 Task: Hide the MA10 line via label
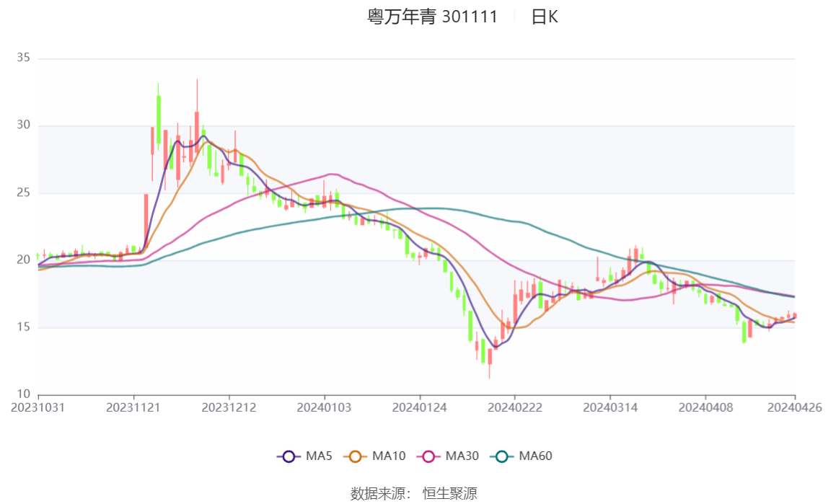coord(389,456)
